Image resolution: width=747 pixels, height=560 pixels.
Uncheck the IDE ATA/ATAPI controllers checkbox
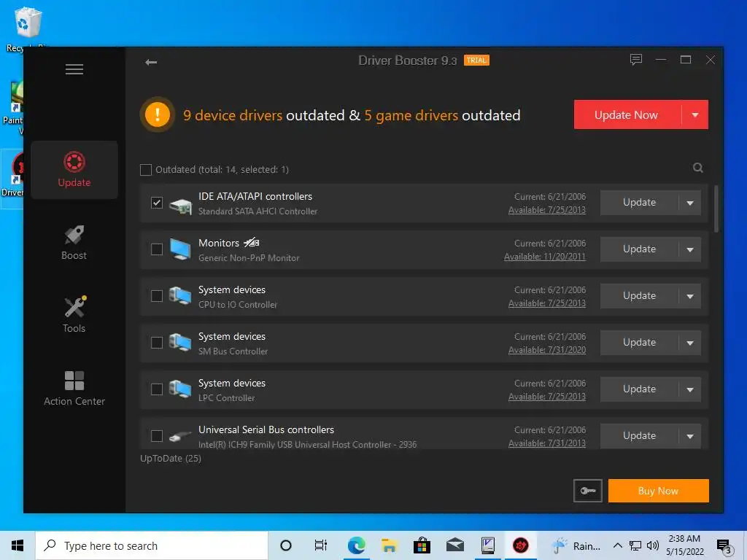click(157, 203)
